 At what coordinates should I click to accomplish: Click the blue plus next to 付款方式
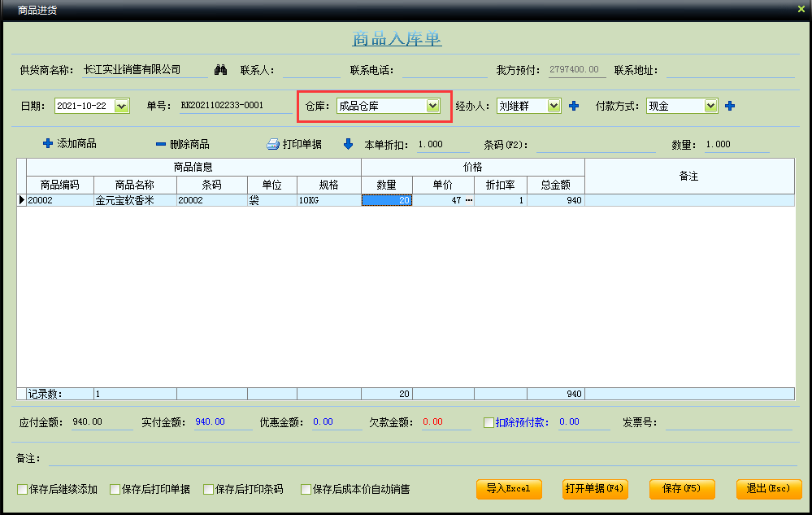pyautogui.click(x=730, y=106)
